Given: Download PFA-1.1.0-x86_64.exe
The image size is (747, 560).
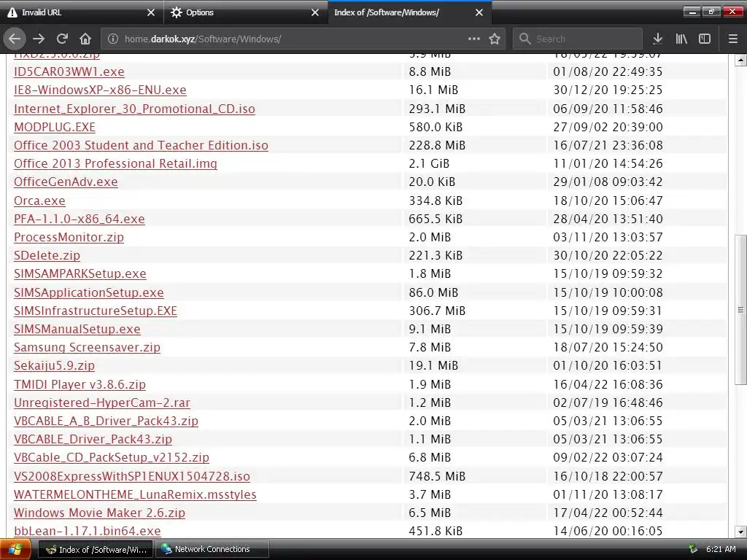Looking at the screenshot, I should [x=79, y=219].
